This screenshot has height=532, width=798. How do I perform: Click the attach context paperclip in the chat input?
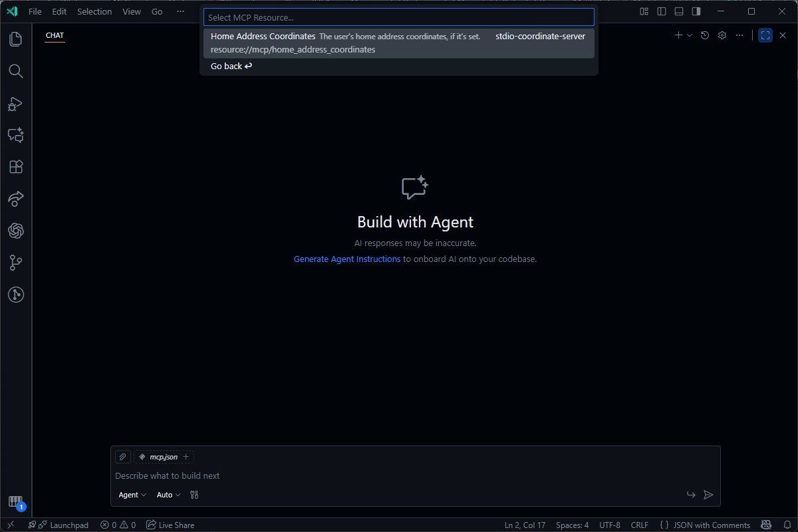click(x=122, y=457)
